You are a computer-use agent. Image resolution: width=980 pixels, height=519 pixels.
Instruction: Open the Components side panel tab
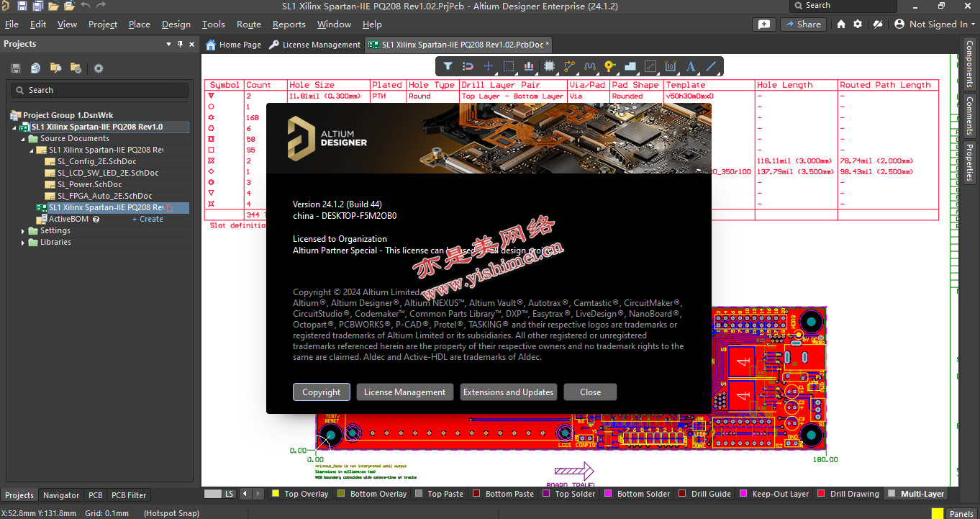(970, 63)
